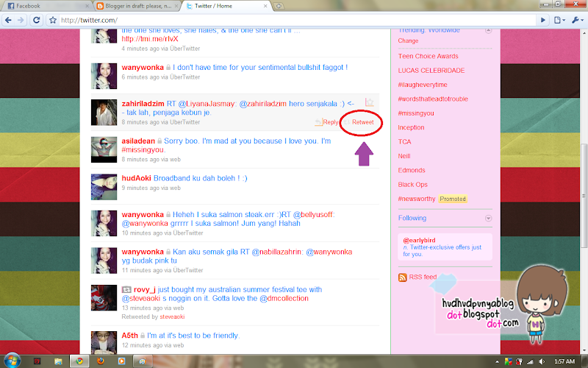
Task: Open the LUCAS CELEBRIDADE trend
Action: click(x=431, y=70)
